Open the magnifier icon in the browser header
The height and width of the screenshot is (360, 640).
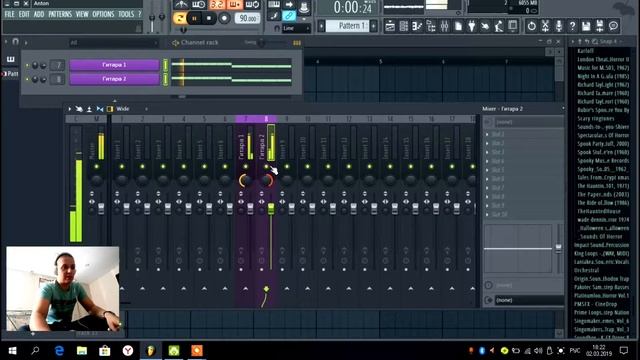(x=595, y=42)
